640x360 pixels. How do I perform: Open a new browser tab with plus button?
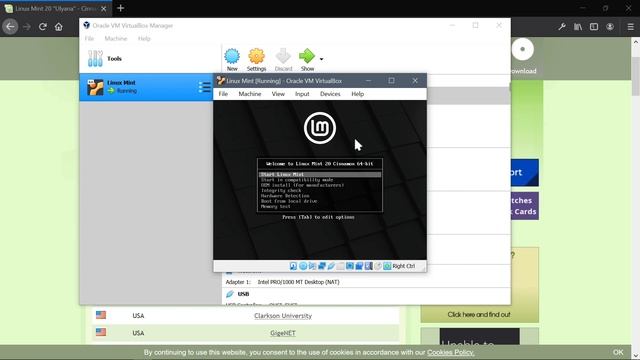coord(120,8)
